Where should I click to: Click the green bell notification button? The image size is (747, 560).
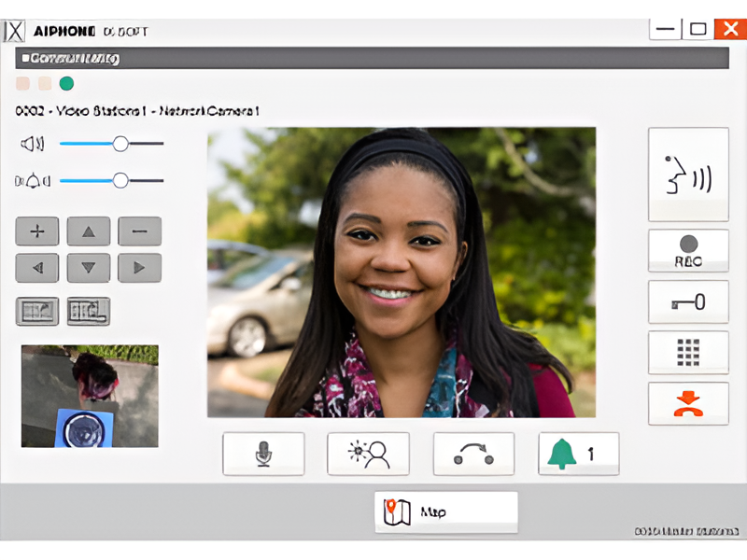(578, 454)
